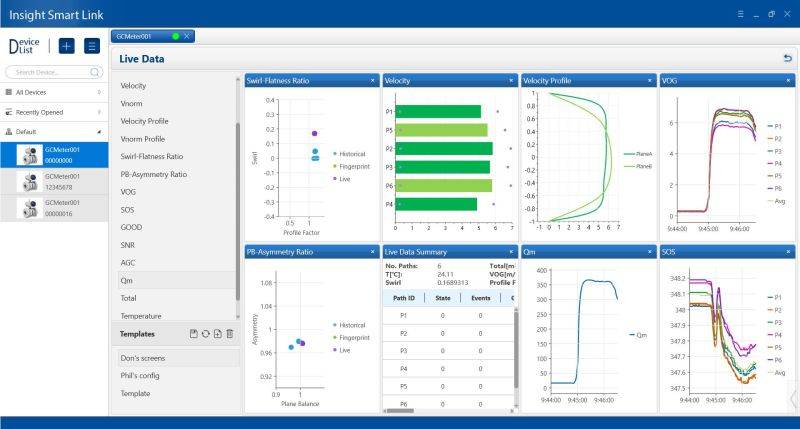Click the add new template icon
Screen dimensions: 800x429
(x=217, y=334)
